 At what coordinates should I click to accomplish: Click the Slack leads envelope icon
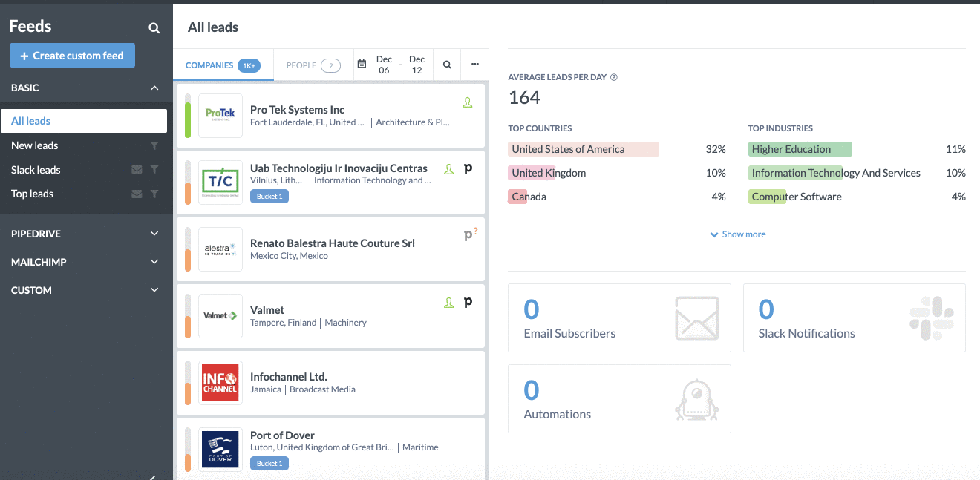point(137,170)
